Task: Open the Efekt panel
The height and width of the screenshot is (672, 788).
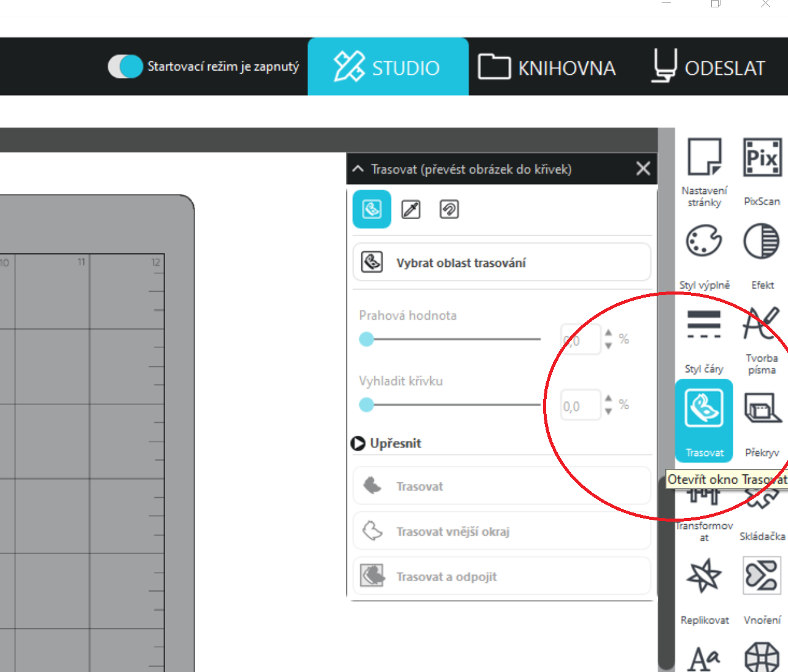Action: point(762,241)
